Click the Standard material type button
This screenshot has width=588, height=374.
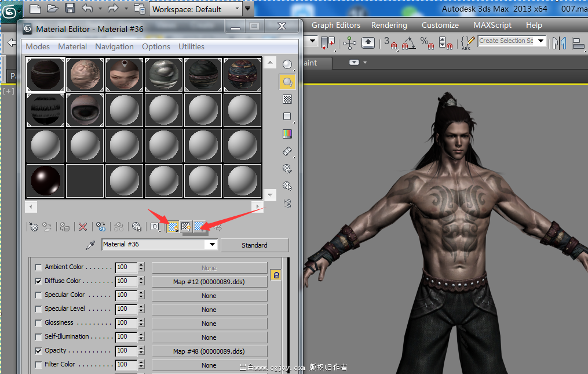255,245
